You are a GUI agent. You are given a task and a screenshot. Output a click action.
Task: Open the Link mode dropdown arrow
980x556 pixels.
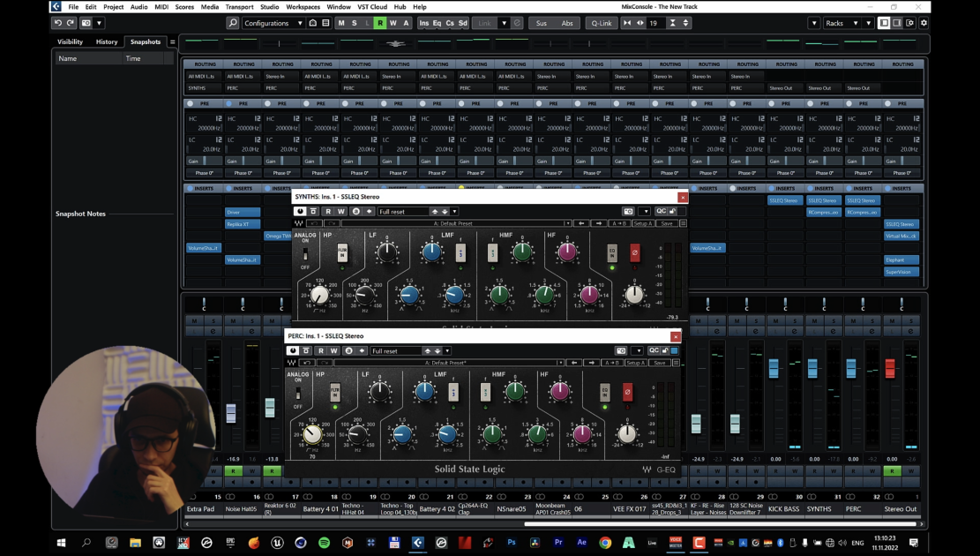tap(504, 23)
